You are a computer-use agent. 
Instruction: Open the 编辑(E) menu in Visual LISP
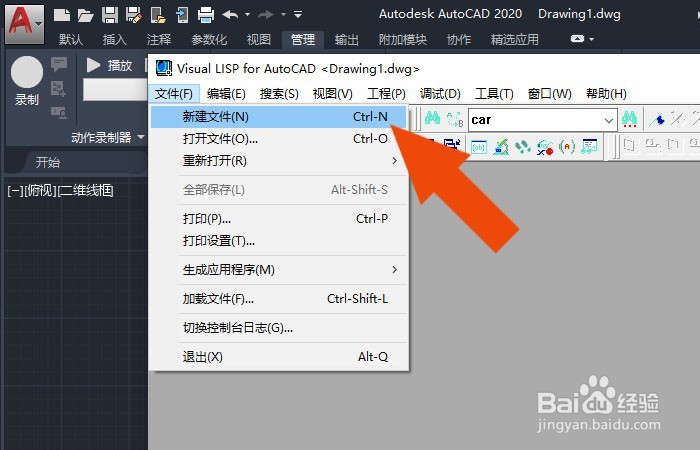(226, 94)
